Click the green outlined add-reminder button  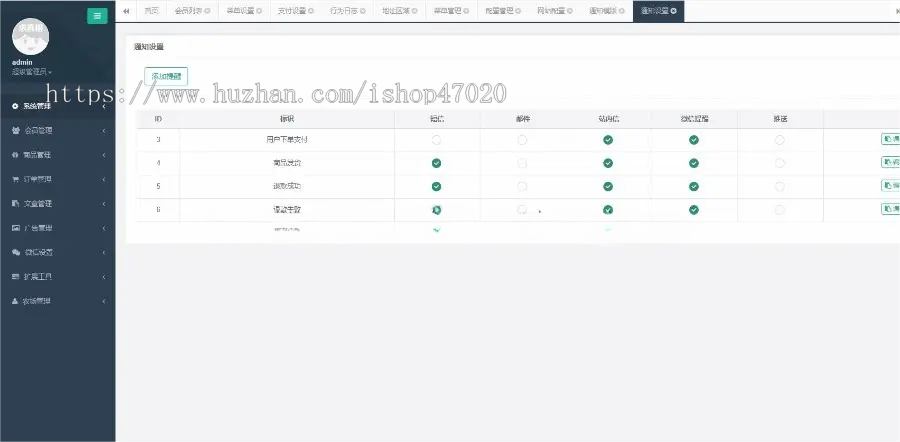166,76
